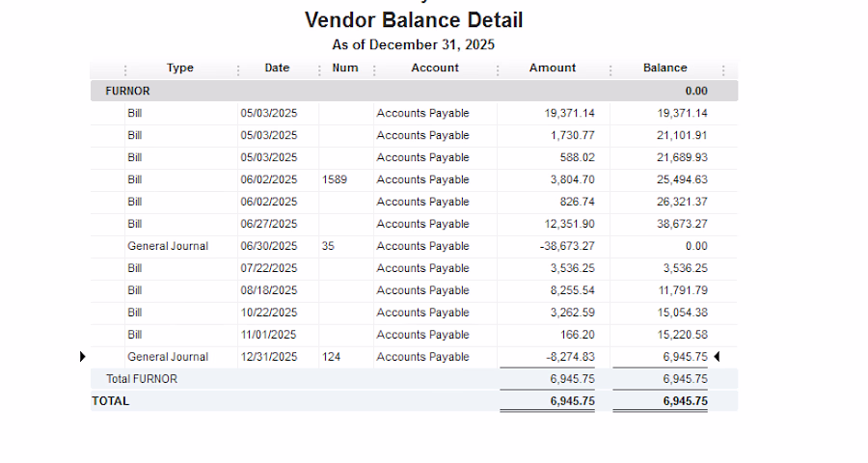
Task: Click the 21,101.91 running balance
Action: point(682,136)
